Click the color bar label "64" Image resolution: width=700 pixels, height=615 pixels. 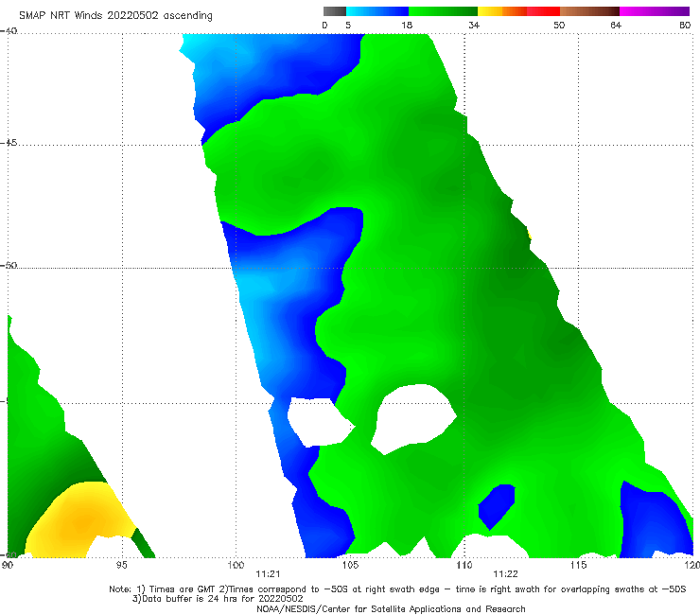[x=616, y=25]
